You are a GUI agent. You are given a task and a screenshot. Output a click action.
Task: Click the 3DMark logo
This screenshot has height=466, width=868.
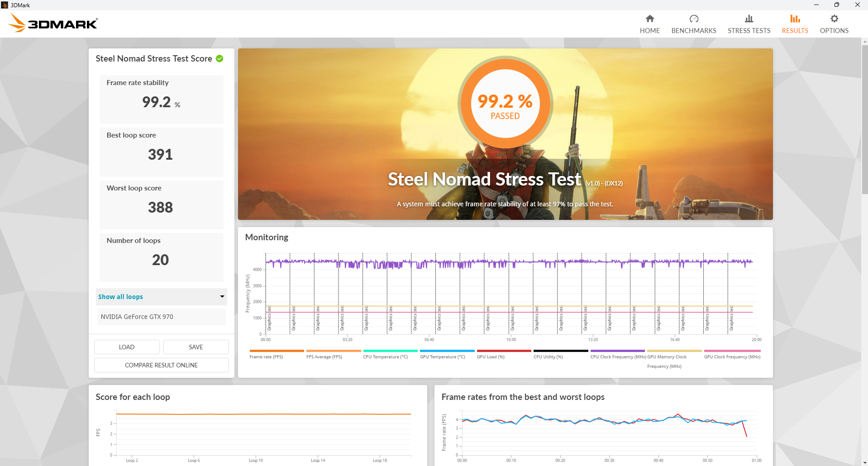point(53,23)
